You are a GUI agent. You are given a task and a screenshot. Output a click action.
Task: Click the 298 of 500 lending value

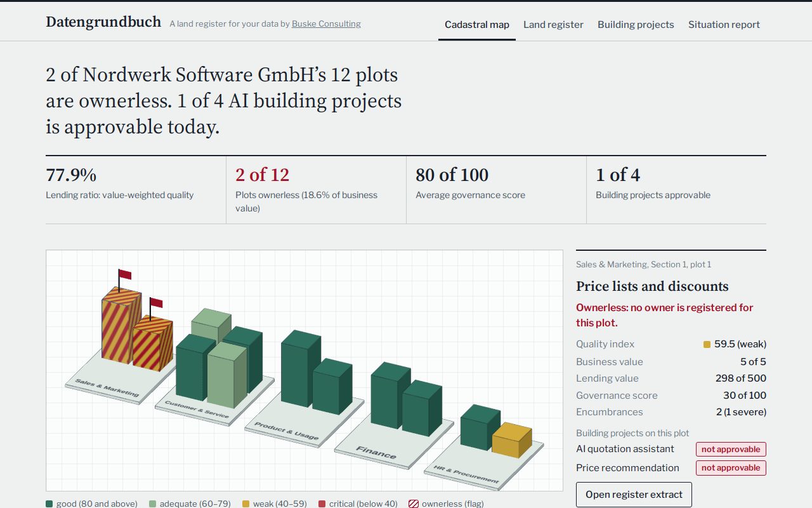pyautogui.click(x=740, y=378)
